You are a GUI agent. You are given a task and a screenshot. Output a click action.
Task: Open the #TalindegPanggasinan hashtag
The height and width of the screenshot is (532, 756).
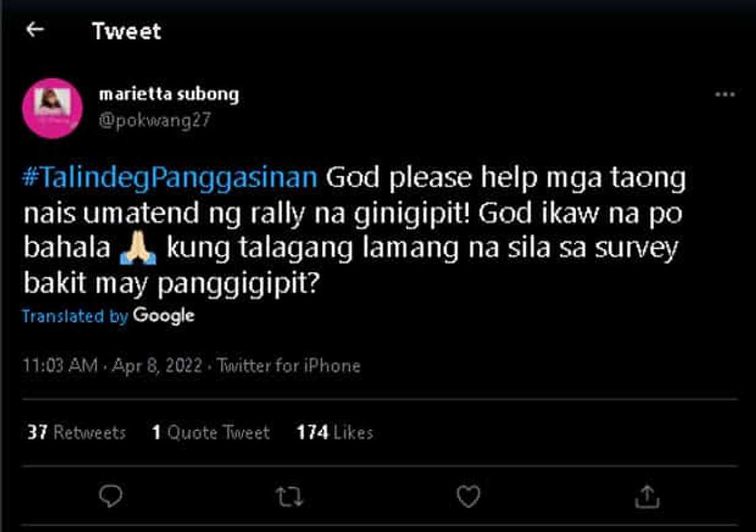pyautogui.click(x=170, y=178)
